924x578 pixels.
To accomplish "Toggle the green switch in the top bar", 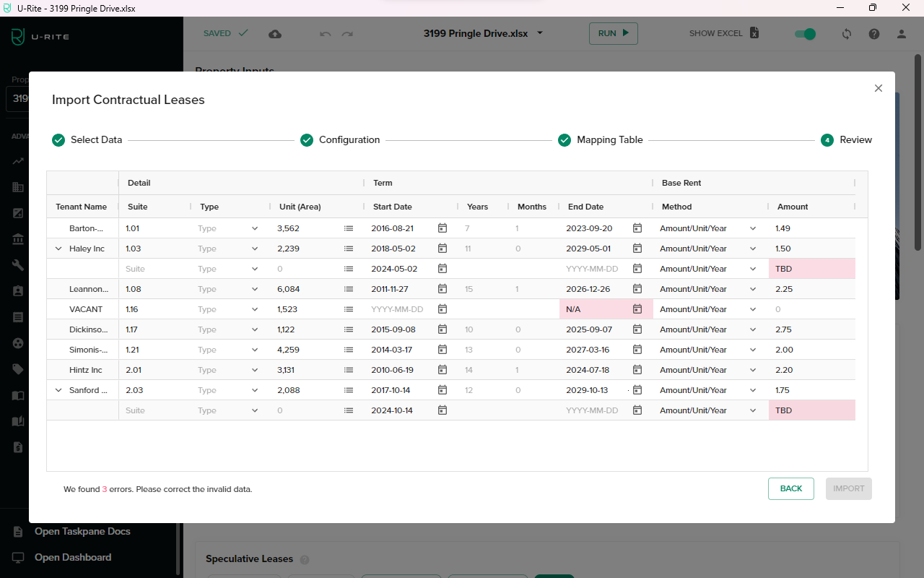I will point(805,34).
